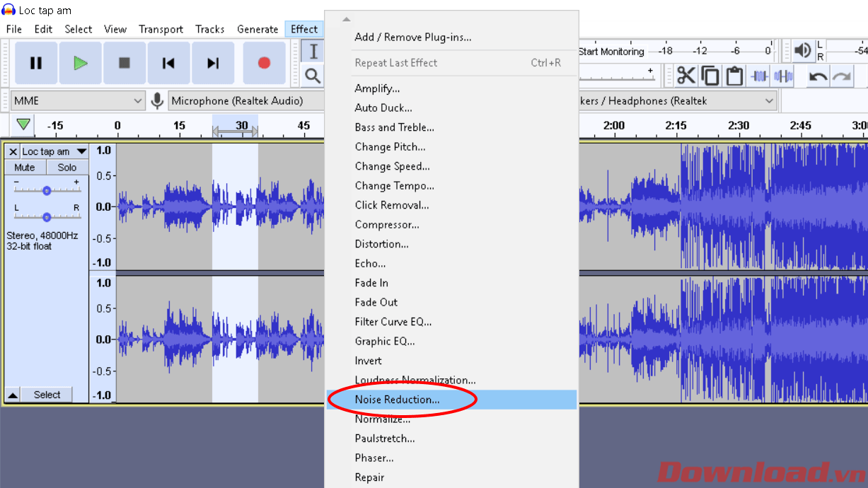Trim audio outside the selection
This screenshot has height=488, width=868.
pos(759,74)
